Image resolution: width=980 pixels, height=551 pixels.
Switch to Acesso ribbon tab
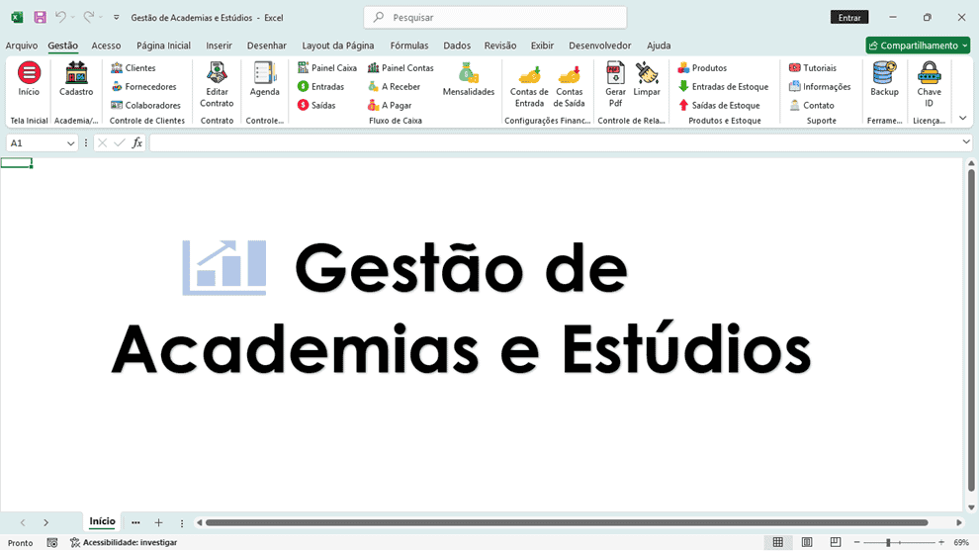point(106,46)
